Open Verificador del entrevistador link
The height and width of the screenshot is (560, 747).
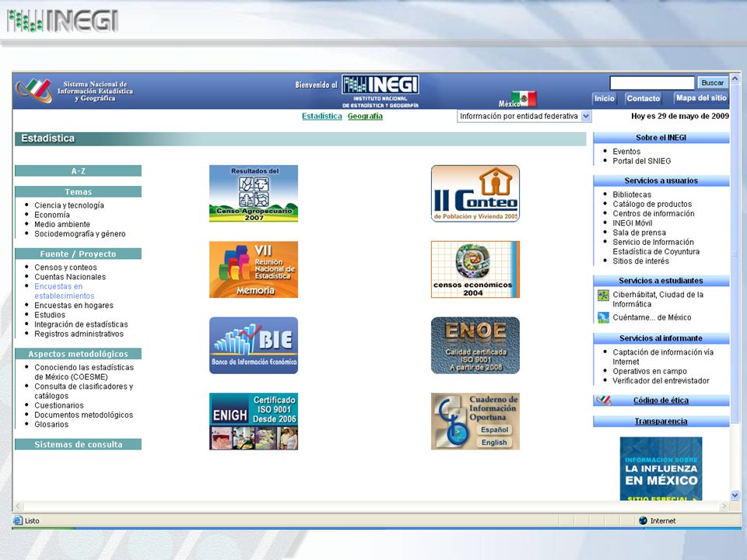(661, 380)
